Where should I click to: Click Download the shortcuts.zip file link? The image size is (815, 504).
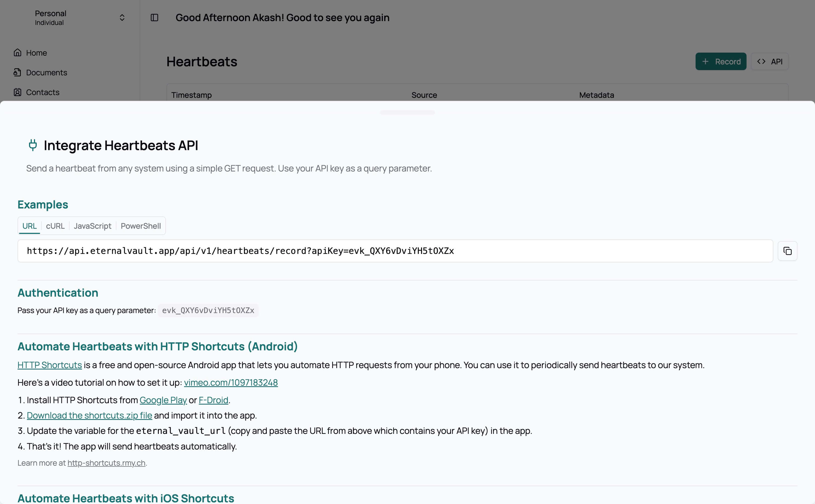click(x=89, y=415)
